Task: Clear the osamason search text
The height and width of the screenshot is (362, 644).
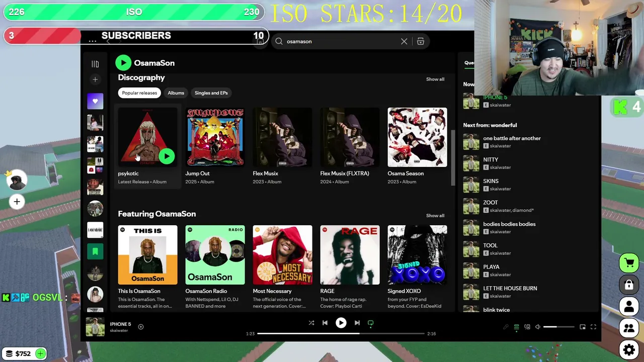Action: (x=404, y=41)
